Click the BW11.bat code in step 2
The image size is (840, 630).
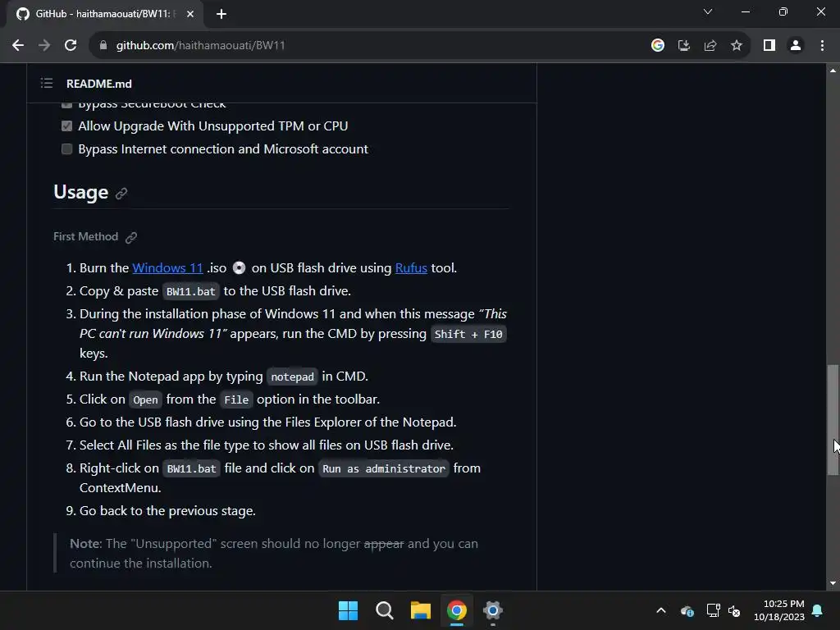190,291
